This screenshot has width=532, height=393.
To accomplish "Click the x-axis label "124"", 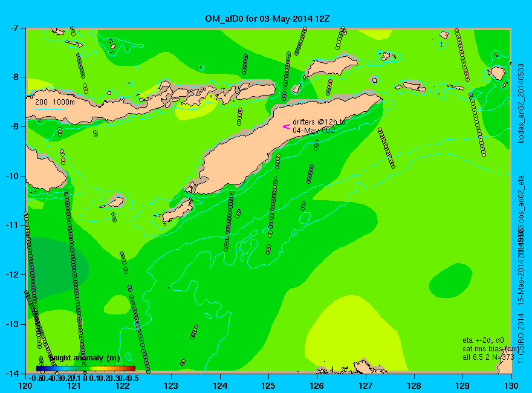I will tap(220, 386).
